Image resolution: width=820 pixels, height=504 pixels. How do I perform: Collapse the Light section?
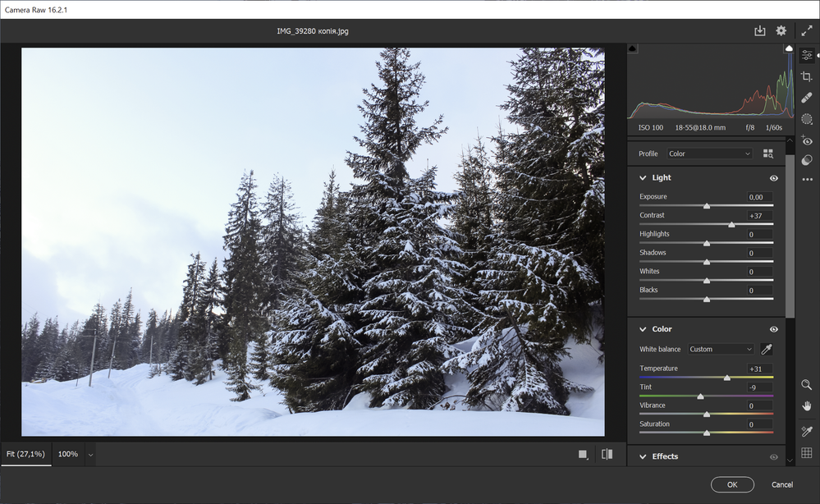coord(643,178)
